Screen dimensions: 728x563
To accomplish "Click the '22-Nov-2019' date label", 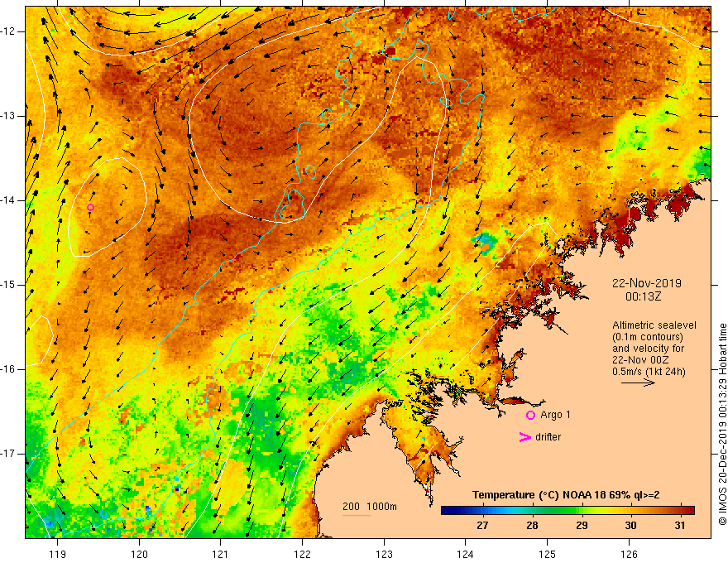I will 646,283.
